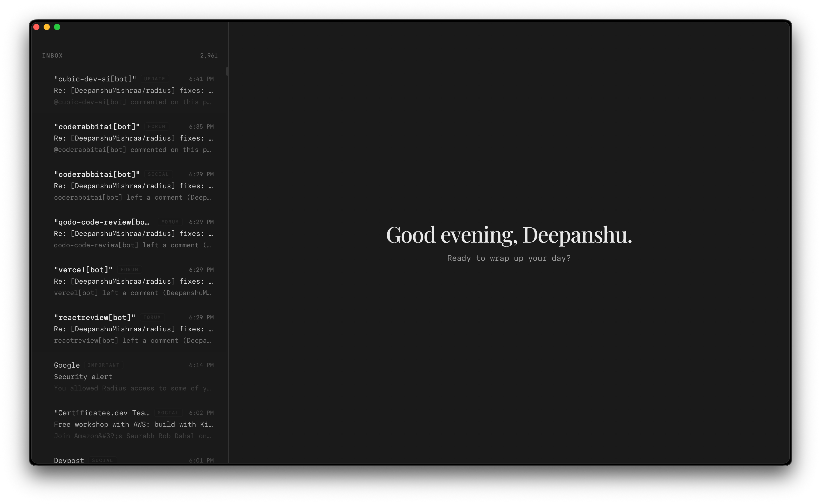Click the FORUM tag on the 6:35 PM email

(156, 127)
